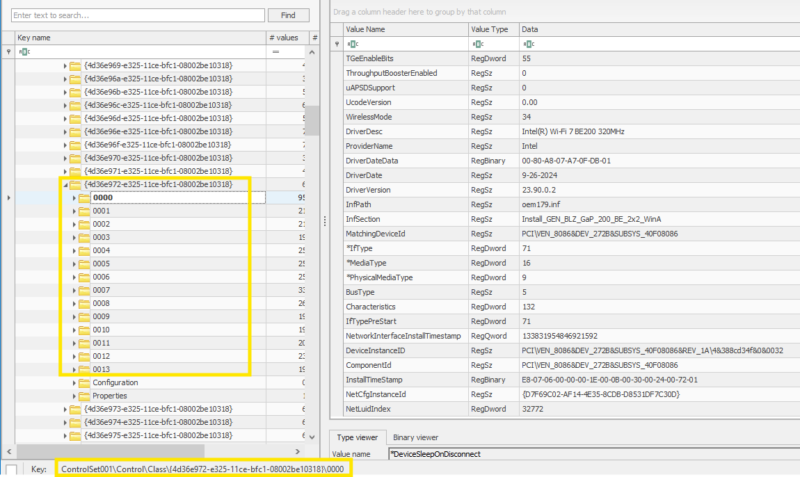
Task: Select the 0003 folder icon
Action: (84, 238)
